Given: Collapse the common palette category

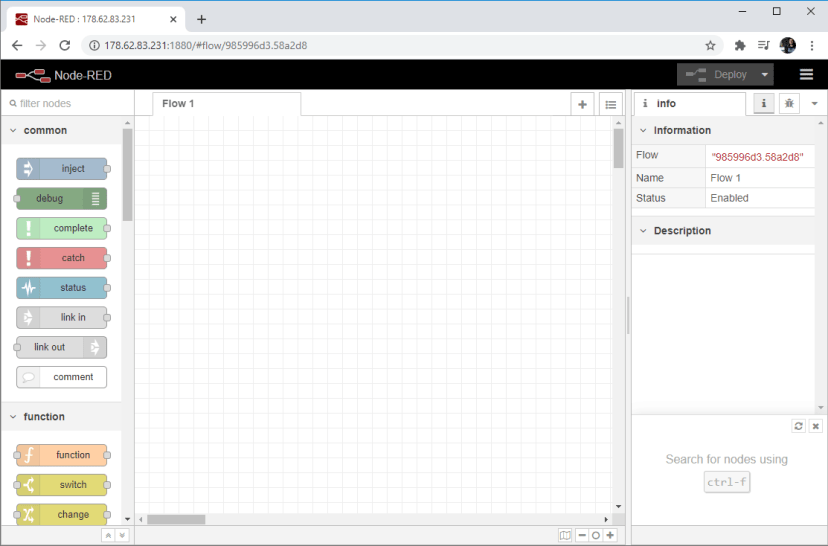Looking at the screenshot, I should click(45, 131).
